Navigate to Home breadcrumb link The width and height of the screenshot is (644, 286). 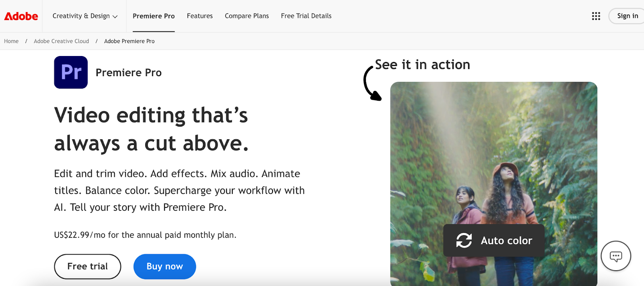[x=11, y=41]
